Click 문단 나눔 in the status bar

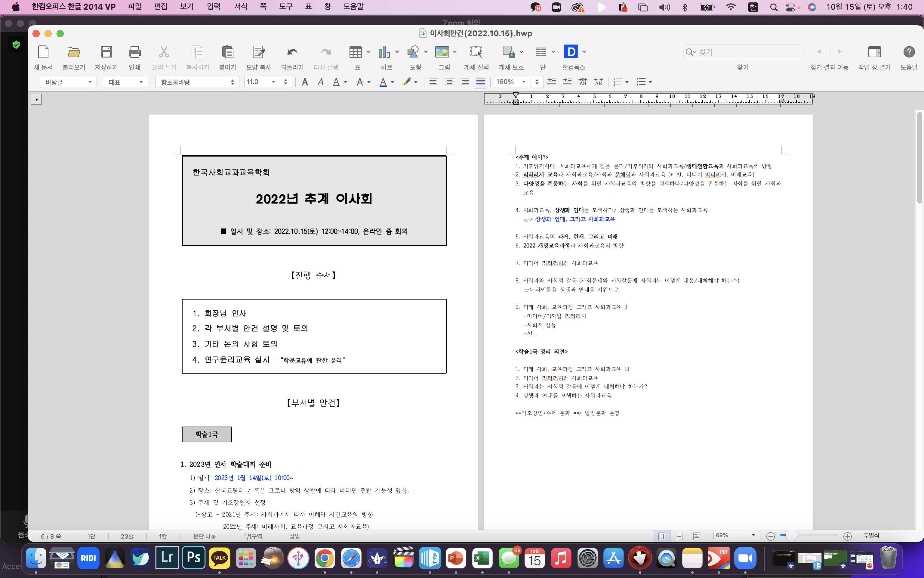tap(204, 536)
